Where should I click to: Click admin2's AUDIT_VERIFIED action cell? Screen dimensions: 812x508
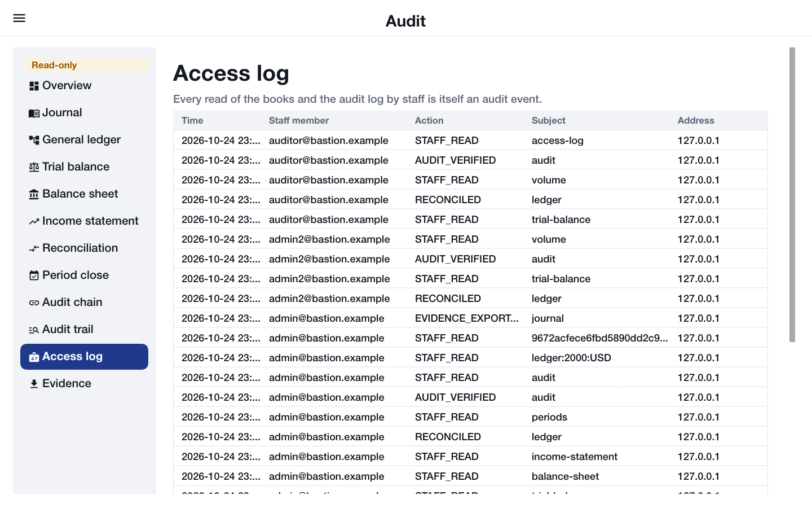pos(456,259)
